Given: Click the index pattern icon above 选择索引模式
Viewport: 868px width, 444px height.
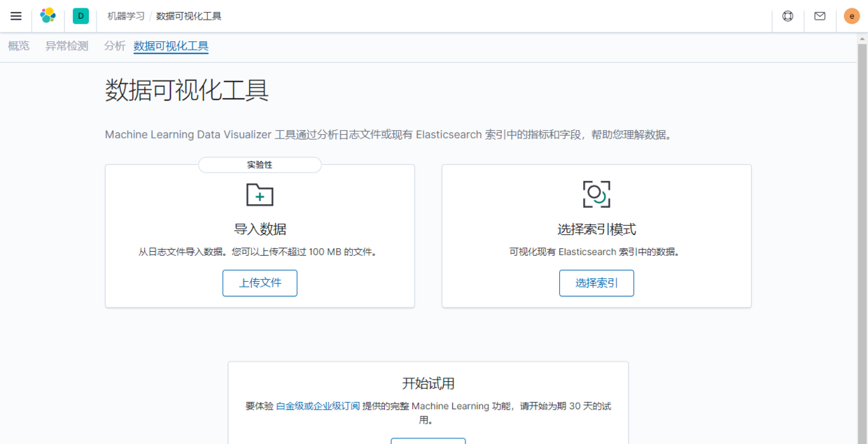Looking at the screenshot, I should (596, 194).
